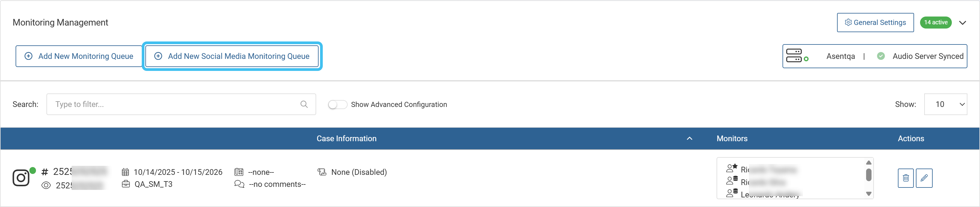Click the comments bubble icon

click(239, 184)
